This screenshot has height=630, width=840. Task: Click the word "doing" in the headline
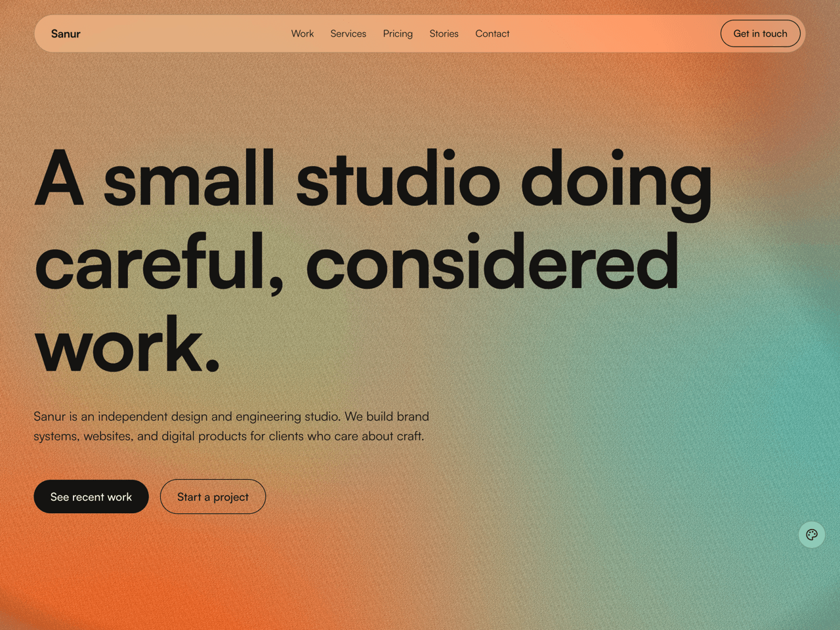coord(616,180)
